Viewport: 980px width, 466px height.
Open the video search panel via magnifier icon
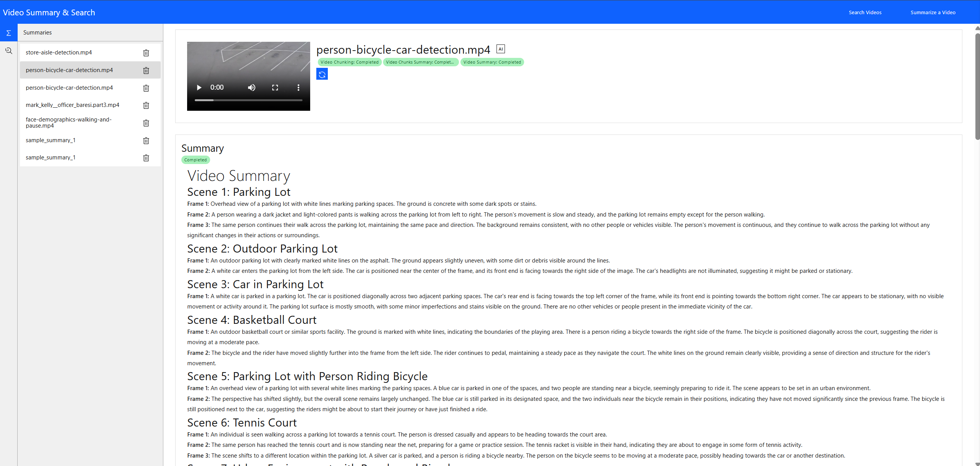(x=8, y=50)
